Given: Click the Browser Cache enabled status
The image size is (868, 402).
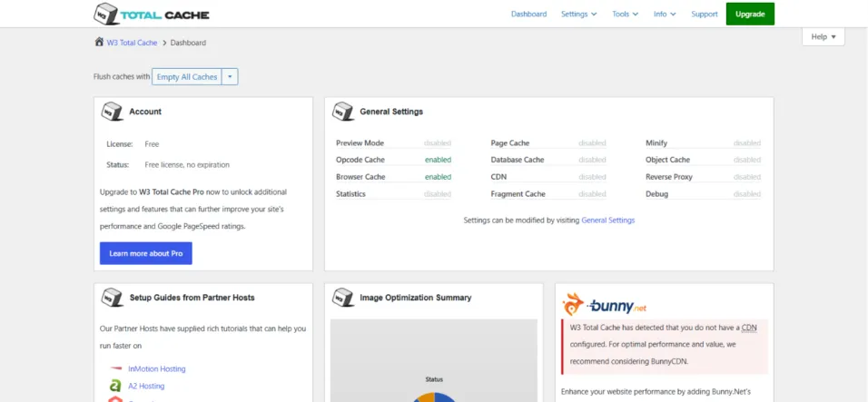Looking at the screenshot, I should pos(438,177).
